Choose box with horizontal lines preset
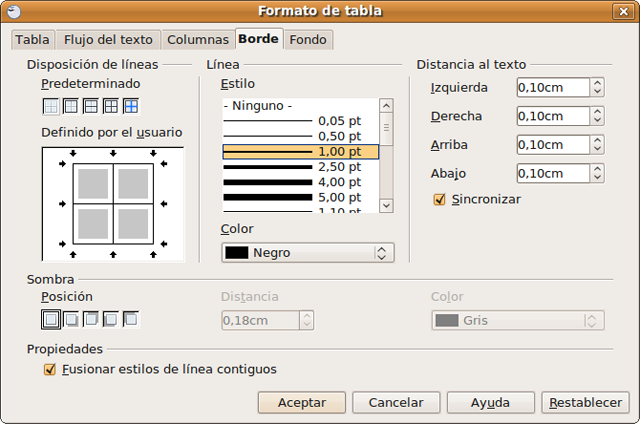The width and height of the screenshot is (640, 424). click(90, 106)
